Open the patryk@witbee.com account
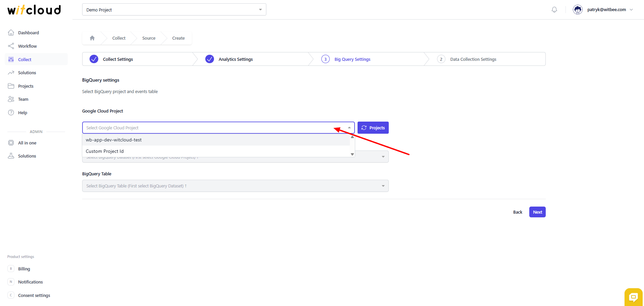Image resolution: width=644 pixels, height=306 pixels. [x=606, y=10]
